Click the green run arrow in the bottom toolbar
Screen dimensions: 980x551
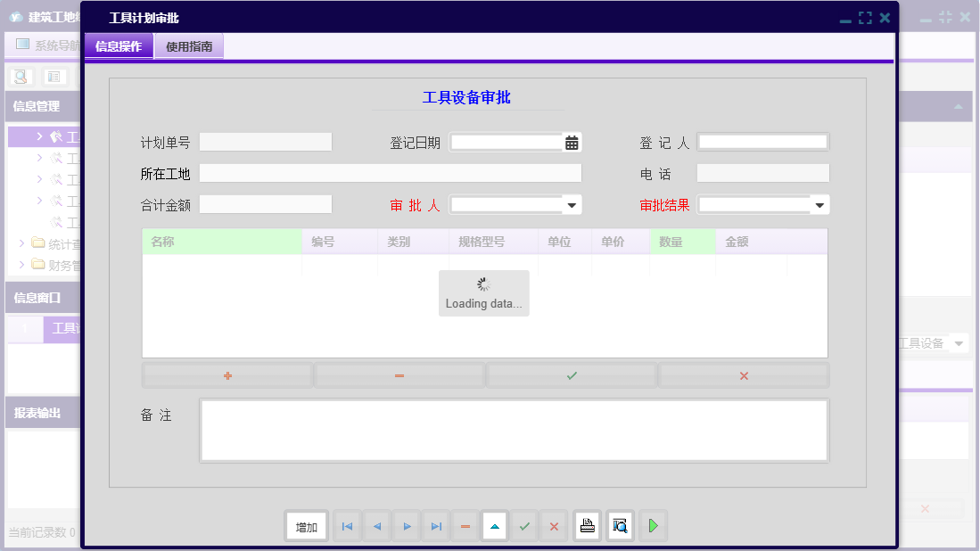coord(652,526)
